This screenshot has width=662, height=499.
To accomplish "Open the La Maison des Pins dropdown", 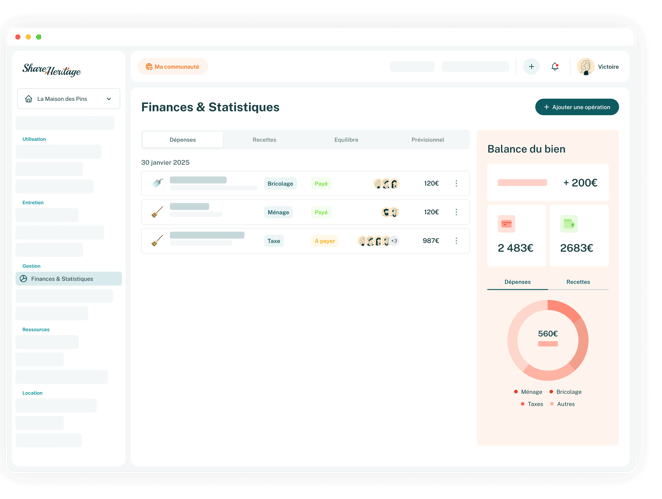I will pyautogui.click(x=69, y=99).
